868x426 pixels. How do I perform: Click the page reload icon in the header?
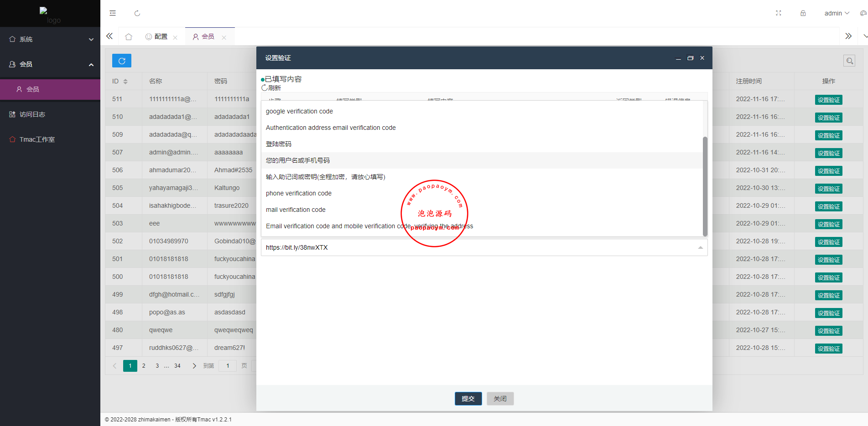point(137,13)
